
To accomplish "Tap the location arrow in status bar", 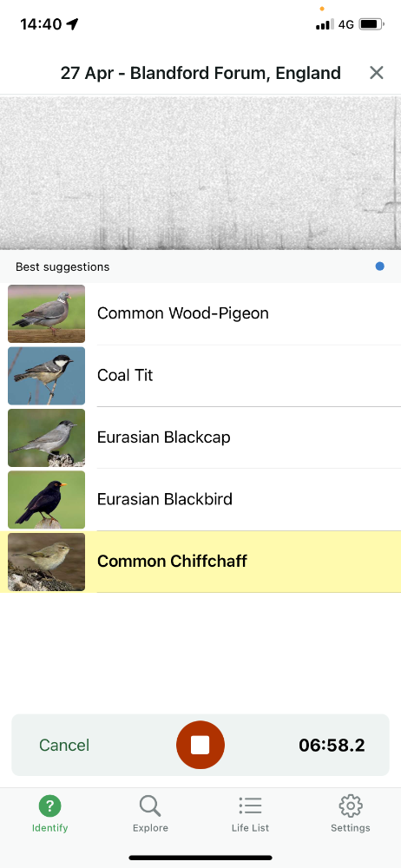I will [72, 23].
